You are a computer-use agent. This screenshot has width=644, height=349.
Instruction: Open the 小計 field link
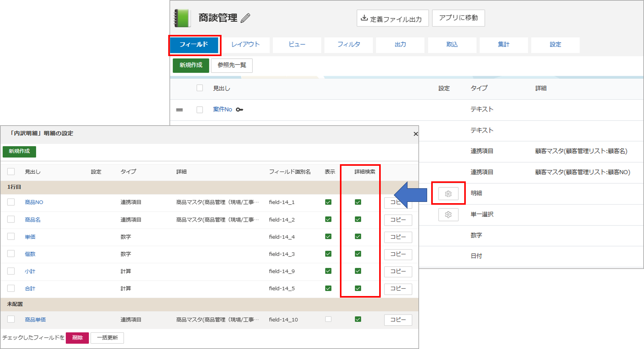pos(30,271)
